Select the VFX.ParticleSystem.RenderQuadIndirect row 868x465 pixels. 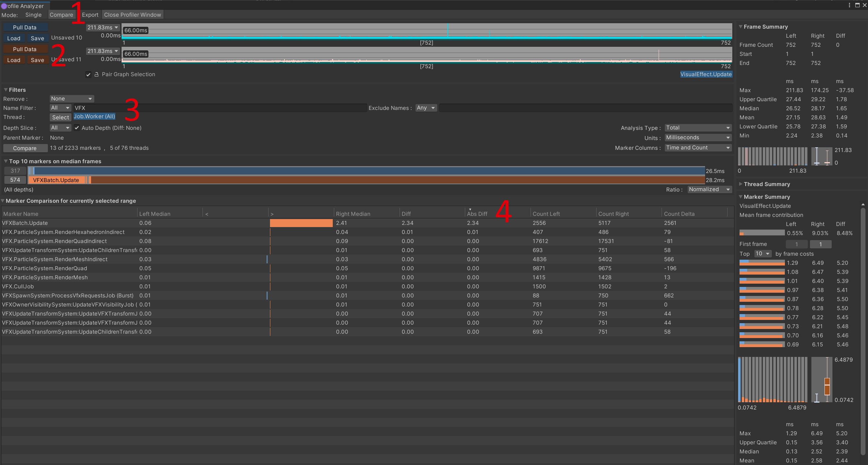(x=367, y=241)
